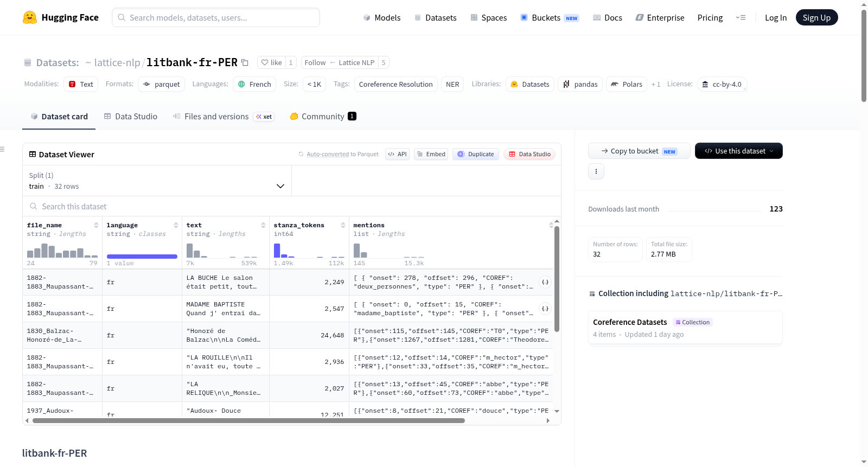Expand mentions cell in LA BUCHE row
Image resolution: width=868 pixels, height=467 pixels.
click(545, 282)
